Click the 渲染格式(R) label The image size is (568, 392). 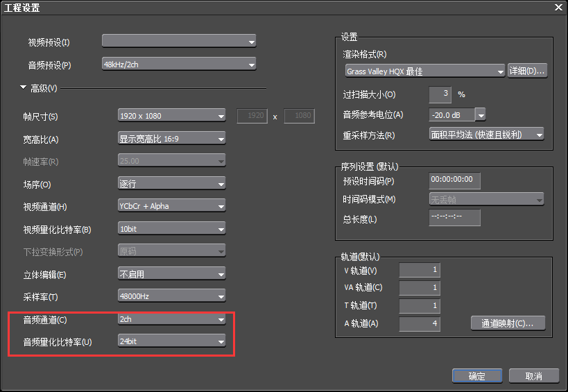point(365,54)
